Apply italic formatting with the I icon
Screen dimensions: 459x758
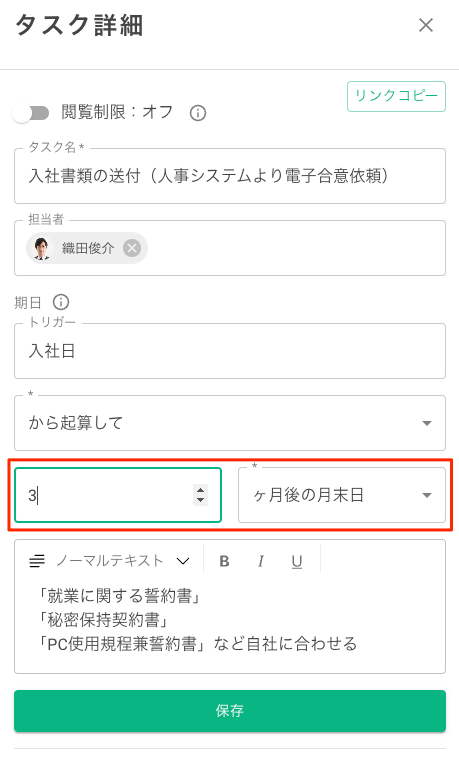pyautogui.click(x=261, y=561)
